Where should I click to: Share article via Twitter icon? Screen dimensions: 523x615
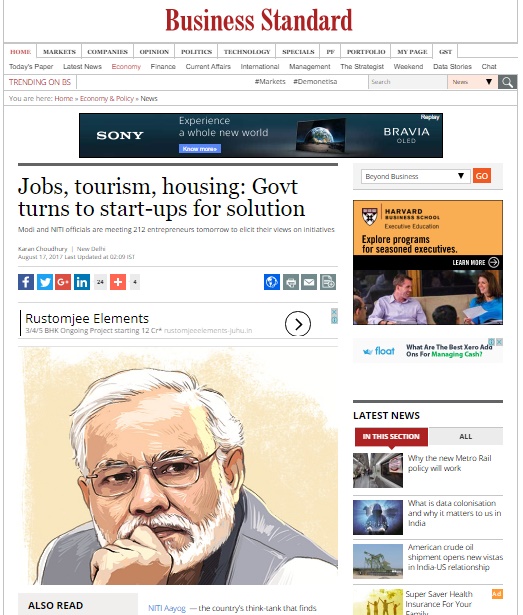click(x=45, y=282)
